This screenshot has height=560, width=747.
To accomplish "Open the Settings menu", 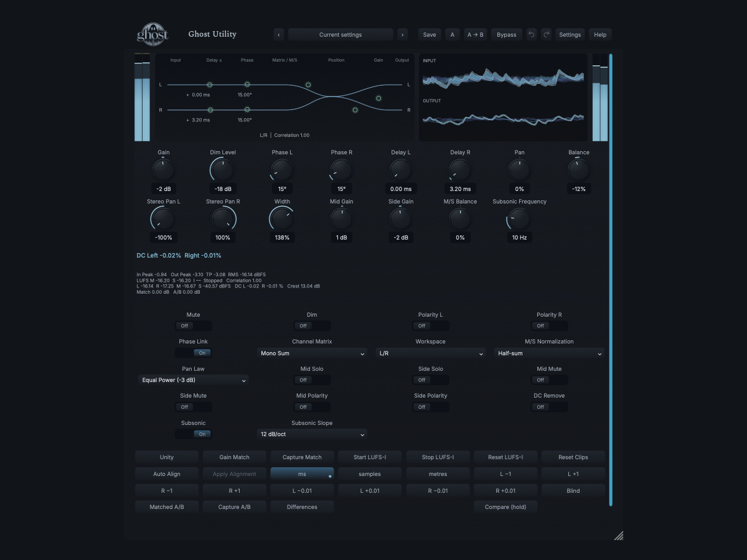I will click(570, 35).
